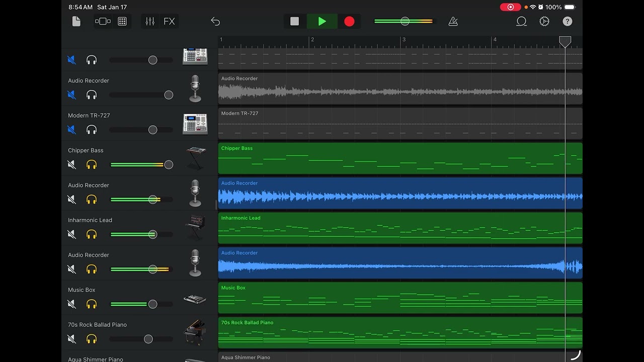This screenshot has width=644, height=362.
Task: Unmute the first Audio Recorder track
Action: pyautogui.click(x=71, y=95)
